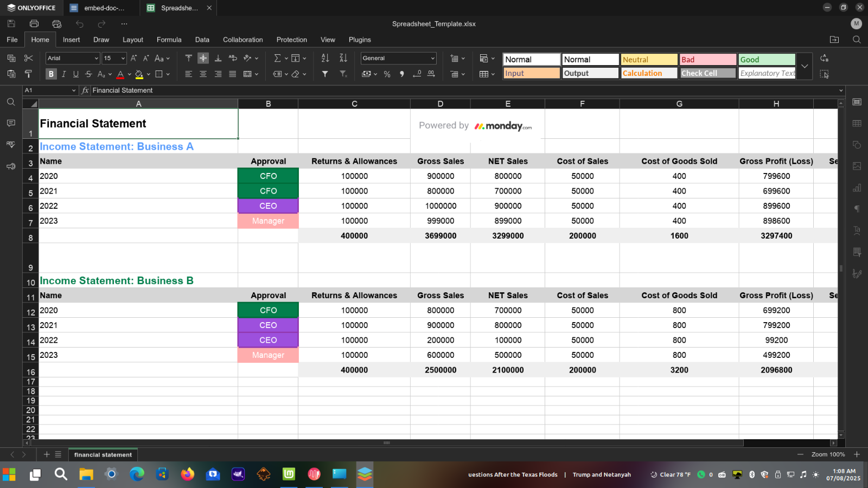Apply the Bad cell style
The image size is (868, 488).
[707, 60]
